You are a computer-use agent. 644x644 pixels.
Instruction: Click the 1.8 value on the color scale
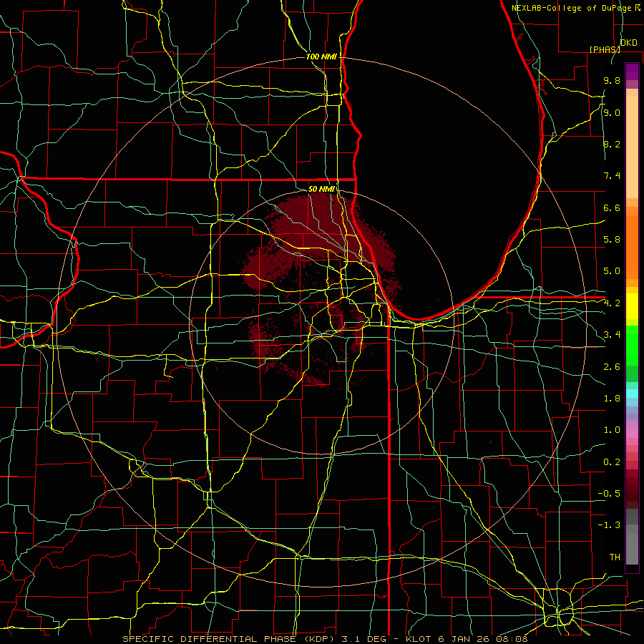[612, 399]
